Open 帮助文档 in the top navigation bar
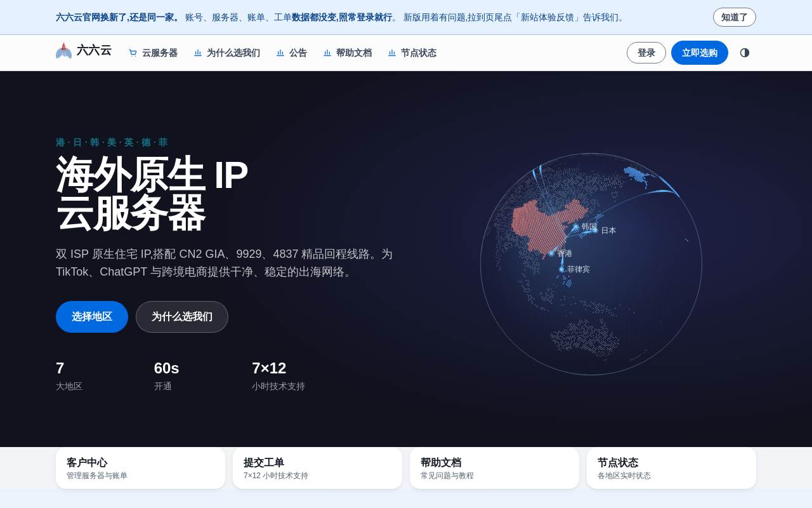 (348, 53)
